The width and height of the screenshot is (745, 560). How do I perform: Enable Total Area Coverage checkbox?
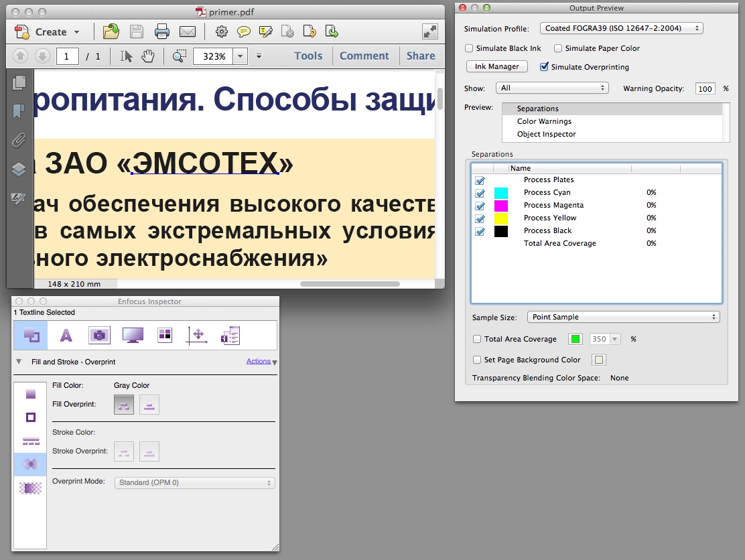[x=477, y=339]
